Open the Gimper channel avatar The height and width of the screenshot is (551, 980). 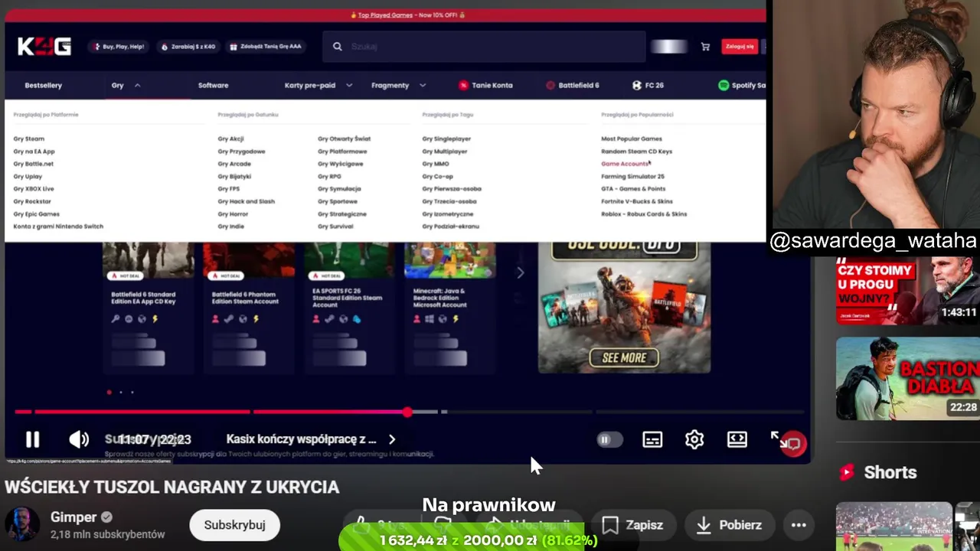tap(21, 525)
